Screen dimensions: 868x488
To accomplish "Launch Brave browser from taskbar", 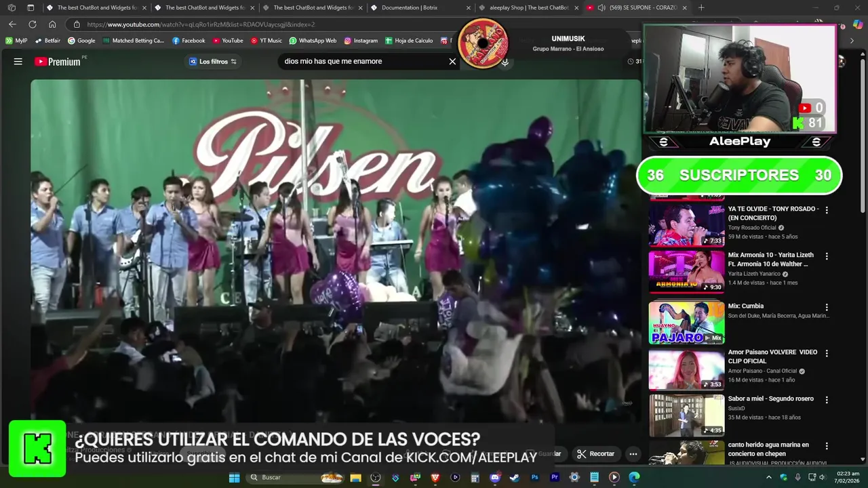I will click(x=435, y=477).
